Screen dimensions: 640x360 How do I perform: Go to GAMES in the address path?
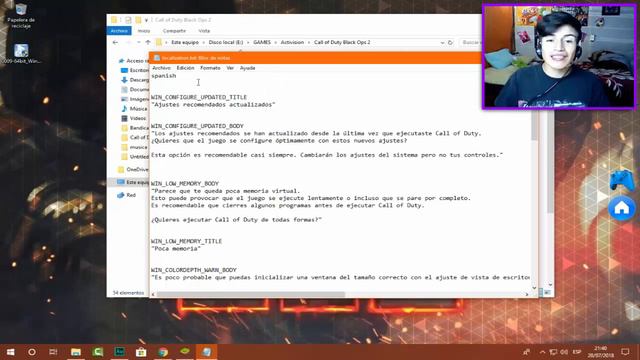(262, 42)
